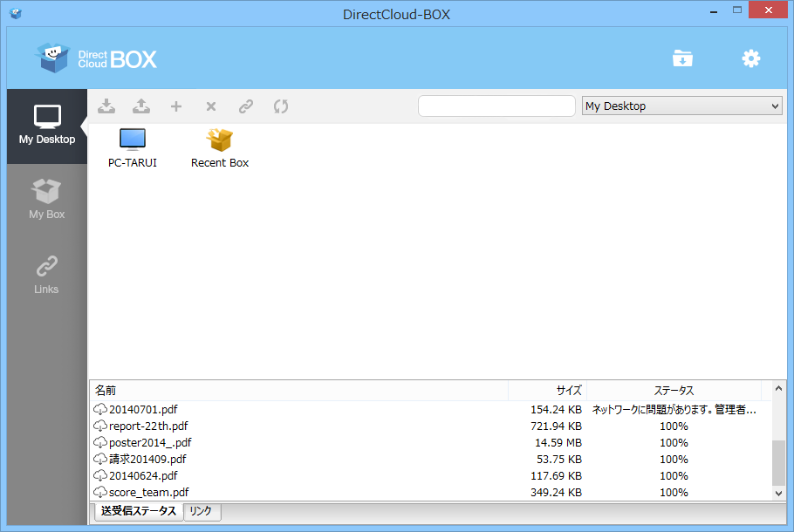Image resolution: width=794 pixels, height=532 pixels.
Task: Open settings via the gear icon
Action: click(x=750, y=58)
